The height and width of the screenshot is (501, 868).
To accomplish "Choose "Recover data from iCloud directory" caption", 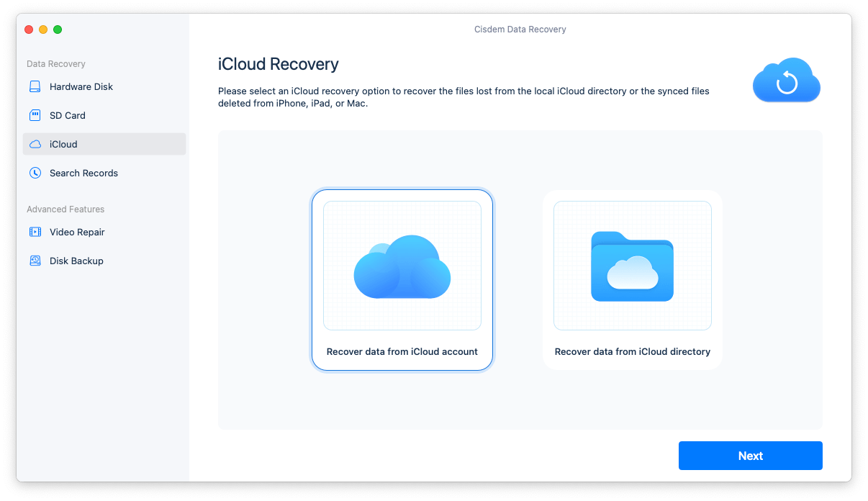I will tap(632, 352).
